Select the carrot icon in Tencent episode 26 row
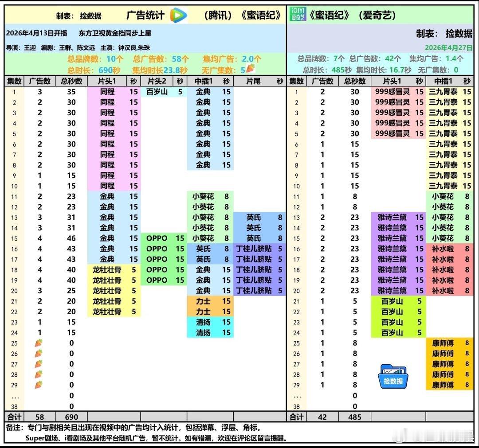 tap(39, 354)
